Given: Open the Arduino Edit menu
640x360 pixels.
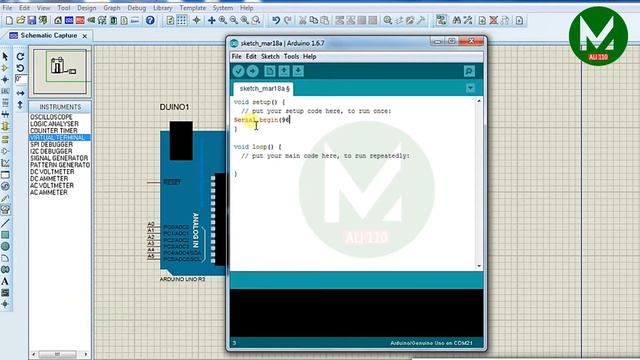Looking at the screenshot, I should pos(251,56).
